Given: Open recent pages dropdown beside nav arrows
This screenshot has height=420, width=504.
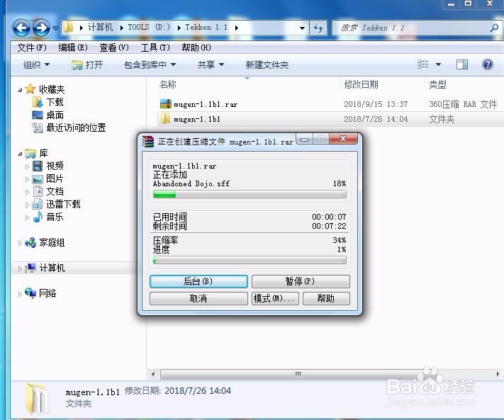Looking at the screenshot, I should [x=55, y=28].
